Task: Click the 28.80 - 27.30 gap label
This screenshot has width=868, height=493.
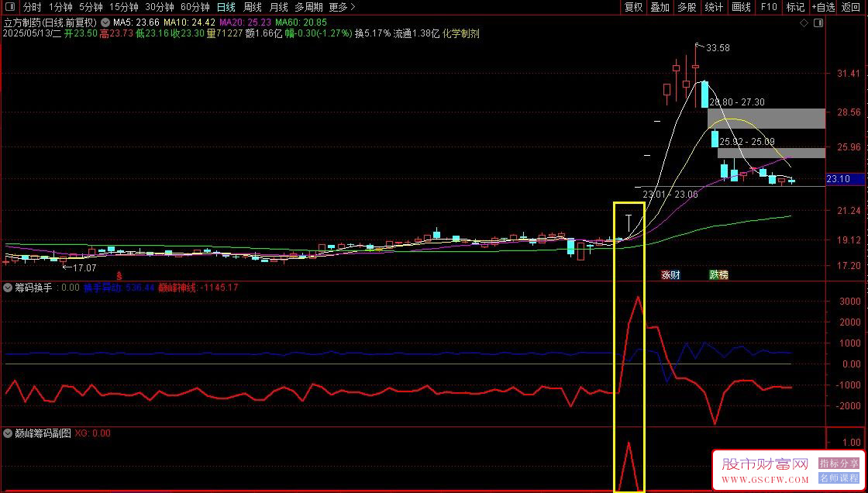Action: pos(737,102)
